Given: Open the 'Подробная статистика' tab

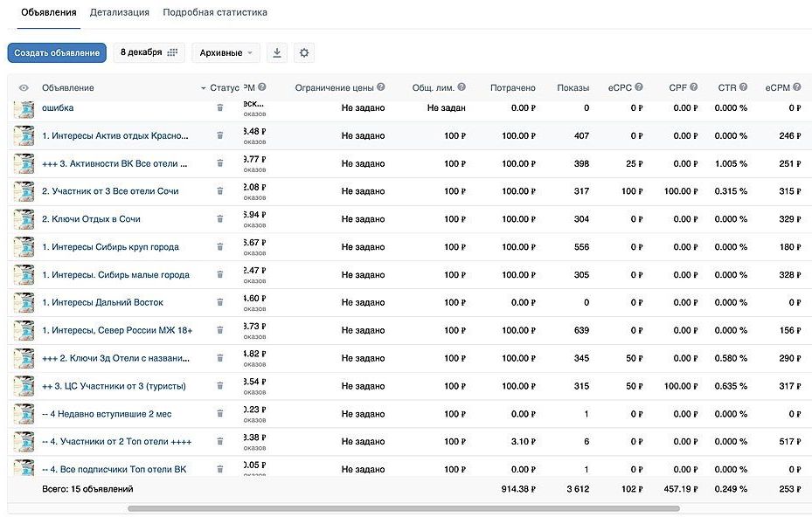Looking at the screenshot, I should 215,13.
